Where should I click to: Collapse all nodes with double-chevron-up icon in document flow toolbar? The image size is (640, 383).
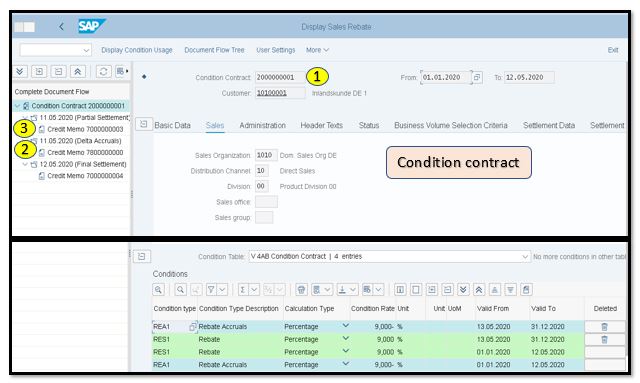78,71
